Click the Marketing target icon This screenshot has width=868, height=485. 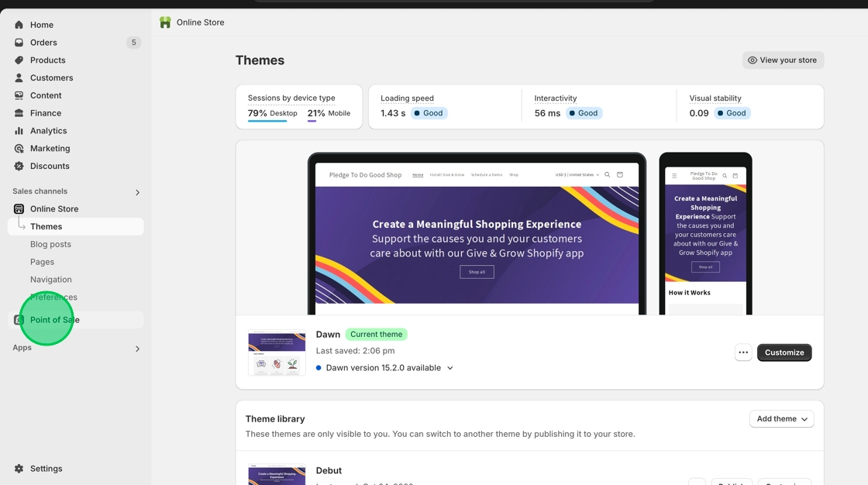[x=19, y=149]
